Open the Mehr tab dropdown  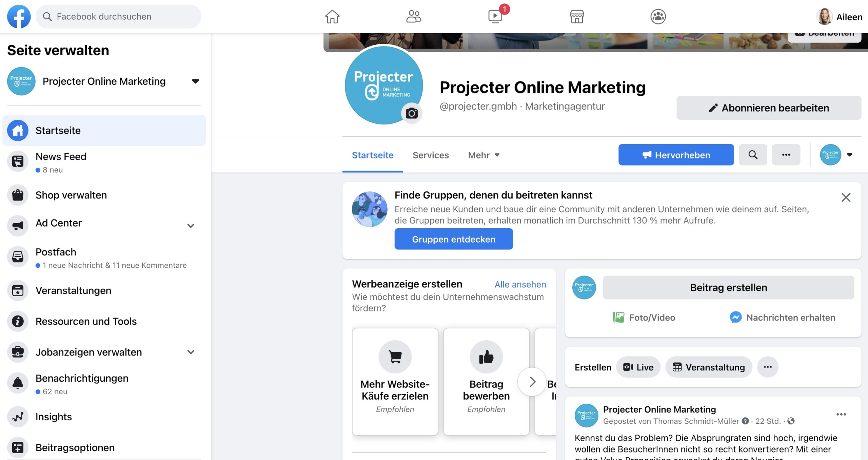click(484, 155)
